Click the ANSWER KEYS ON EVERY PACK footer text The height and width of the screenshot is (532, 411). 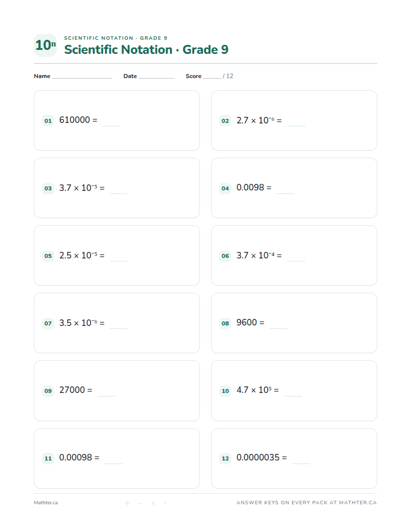[x=307, y=502]
